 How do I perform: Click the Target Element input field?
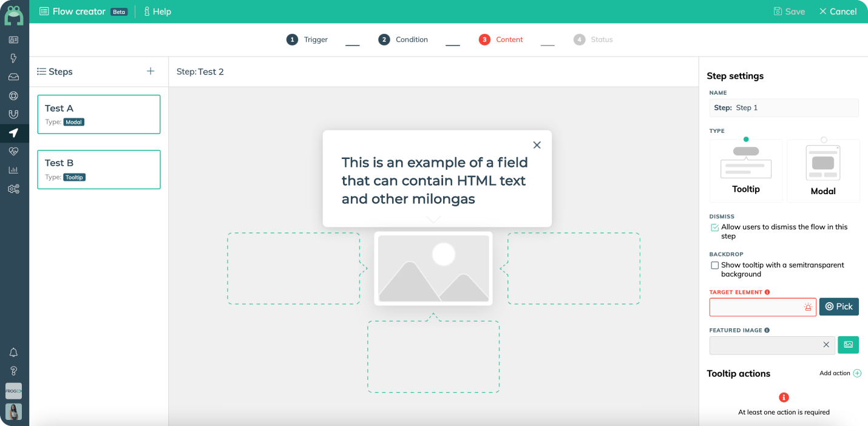[x=763, y=307]
